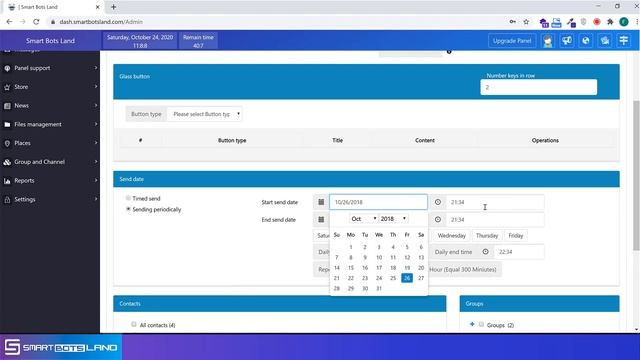Image resolution: width=640 pixels, height=360 pixels.
Task: Click the Reports chart icon in sidebar
Action: [x=7, y=181]
